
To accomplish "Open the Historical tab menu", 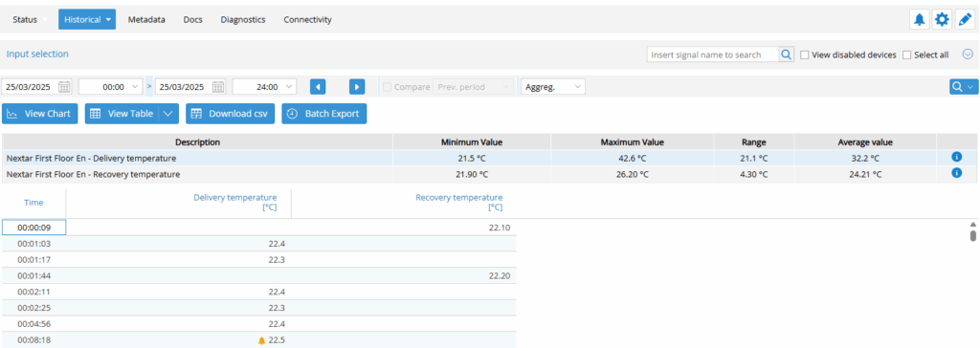I will (x=87, y=19).
